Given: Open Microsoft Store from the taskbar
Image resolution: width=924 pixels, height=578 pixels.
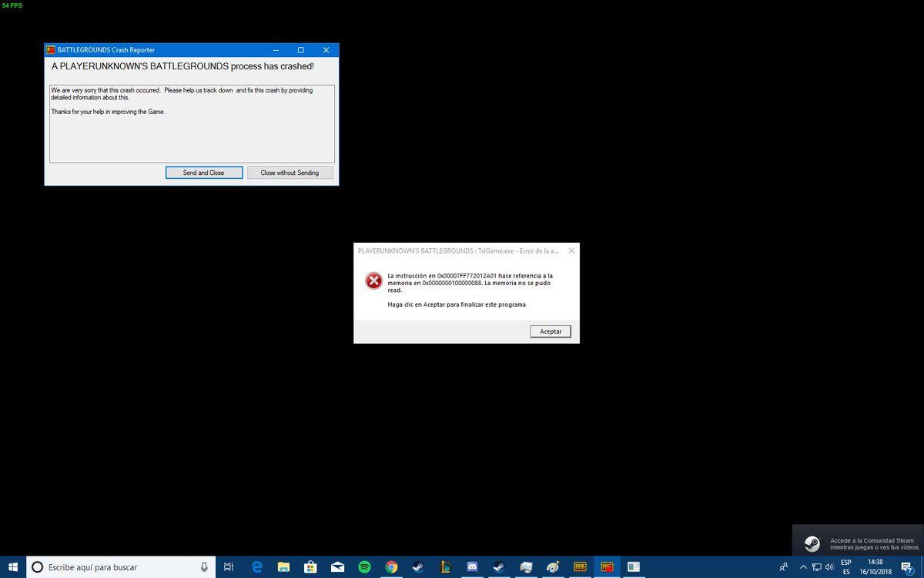Looking at the screenshot, I should [x=311, y=567].
